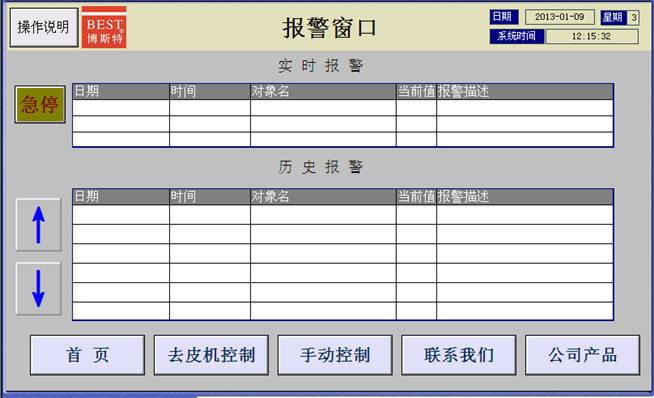
Task: Open the 公司产品 products page
Action: pos(582,355)
